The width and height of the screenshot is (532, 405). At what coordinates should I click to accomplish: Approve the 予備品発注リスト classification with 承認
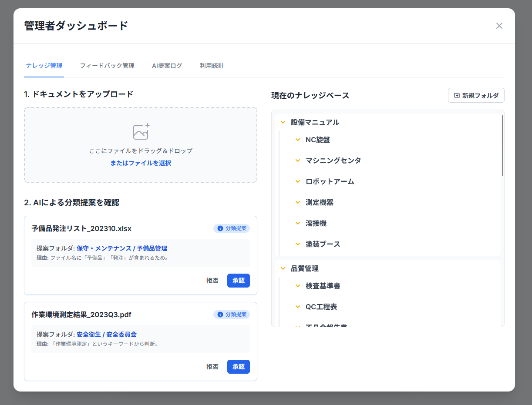238,281
